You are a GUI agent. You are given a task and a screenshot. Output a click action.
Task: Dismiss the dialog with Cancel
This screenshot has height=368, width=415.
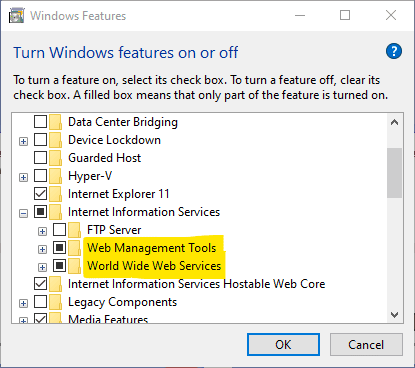tap(366, 345)
